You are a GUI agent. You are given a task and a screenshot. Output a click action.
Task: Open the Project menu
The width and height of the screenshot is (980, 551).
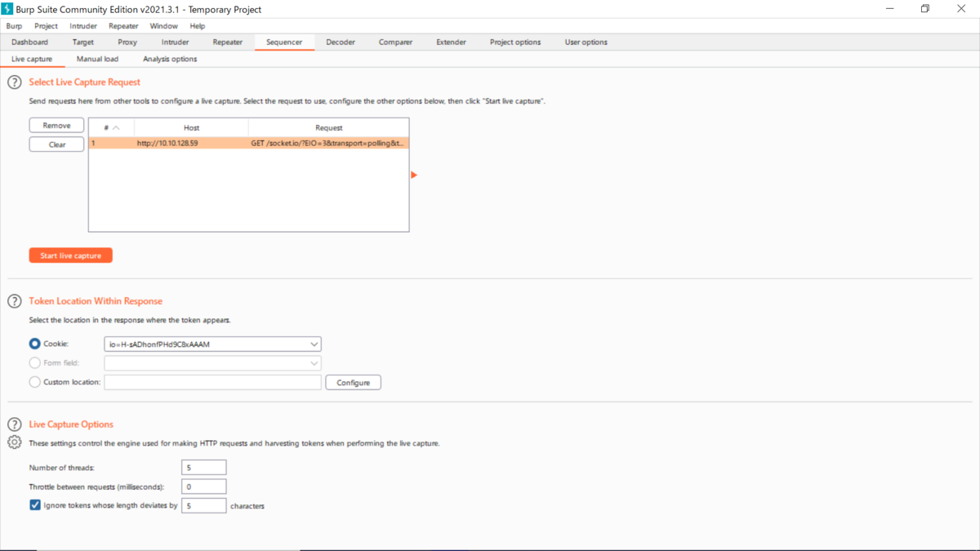click(x=46, y=26)
